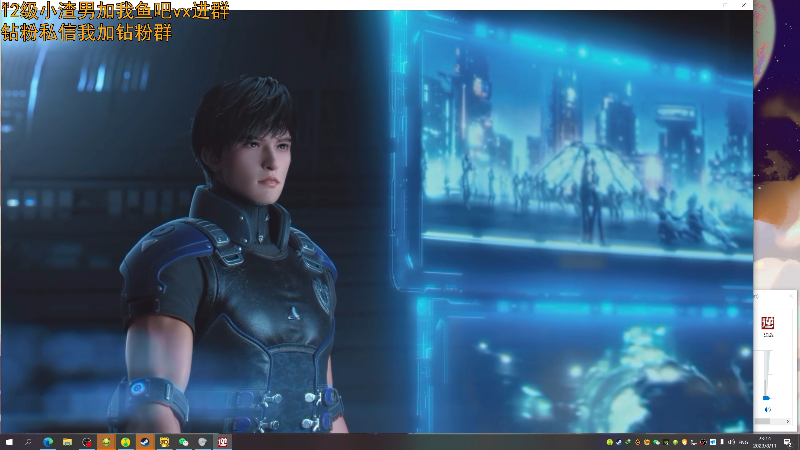The image size is (800, 450).
Task: Click the video window maximize button
Action: tap(725, 5)
